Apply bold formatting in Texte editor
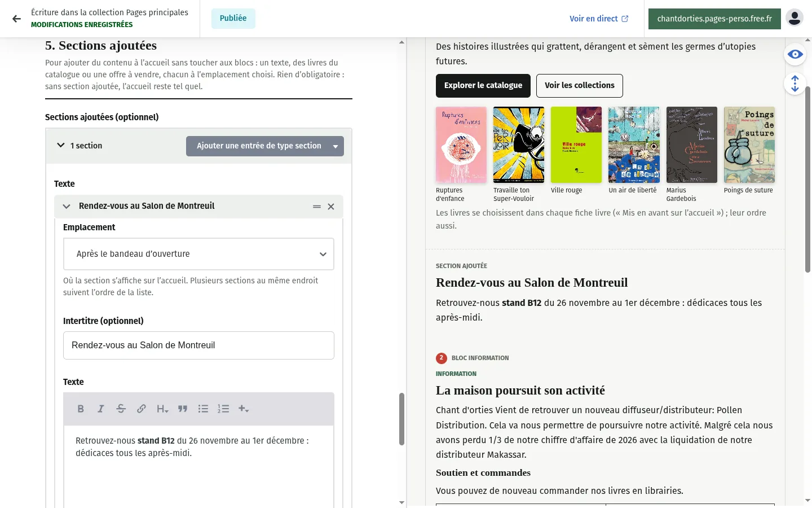812x508 pixels. click(x=81, y=409)
